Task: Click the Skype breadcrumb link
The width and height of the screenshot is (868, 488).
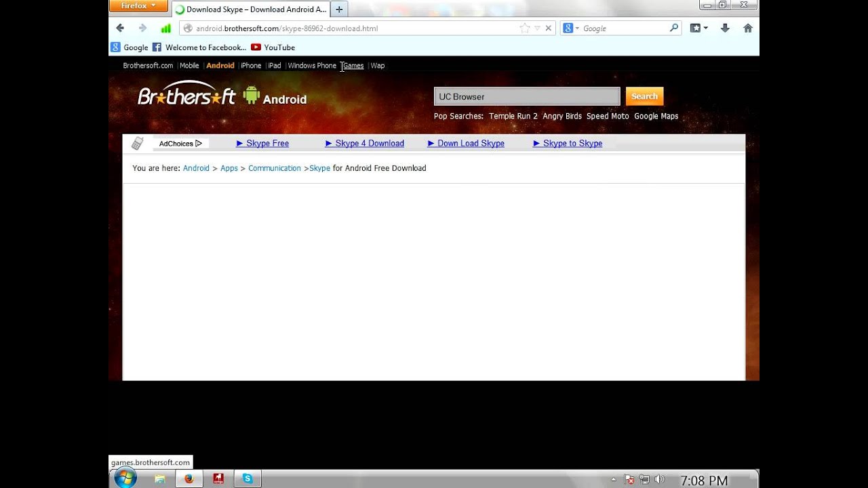Action: tap(320, 168)
